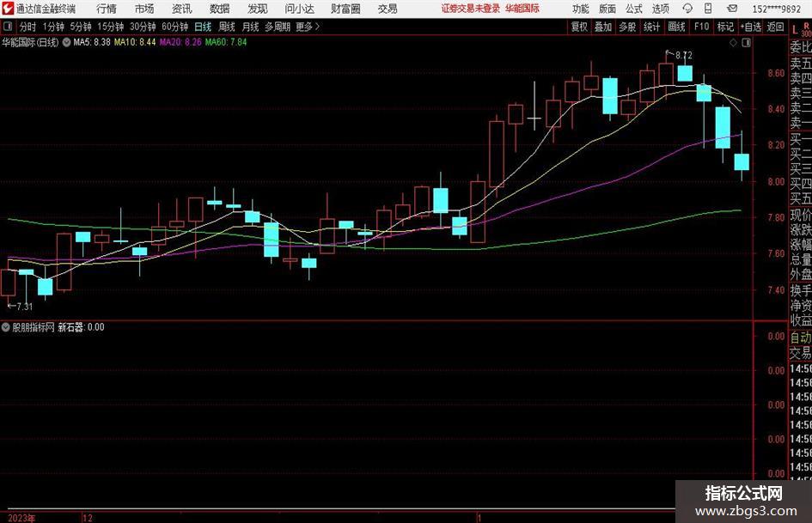Open the 功能 menu

(x=581, y=9)
